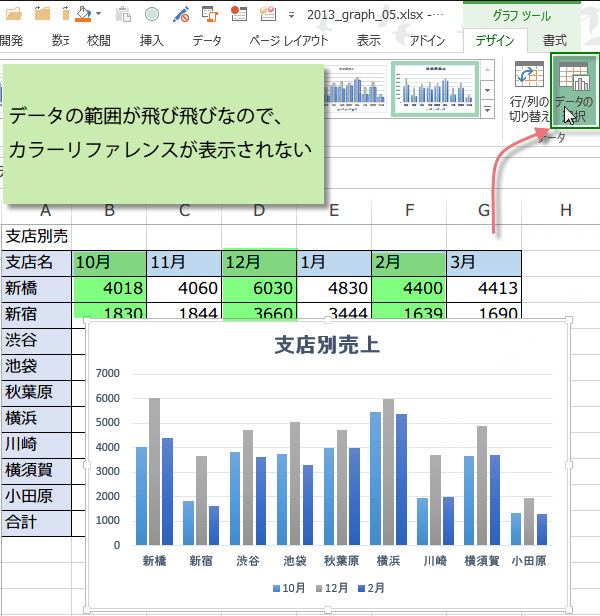Select the 横須賀 row label cell
600x616 pixels.
[x=37, y=471]
